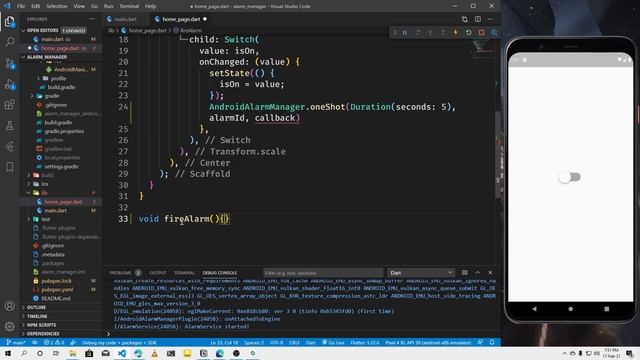Open README.md in the file tree
The image size is (640, 360).
pos(56,298)
